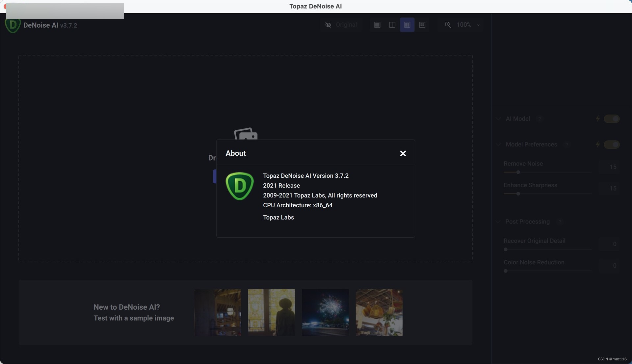Open the Topaz Labs link
632x364 pixels.
point(278,217)
